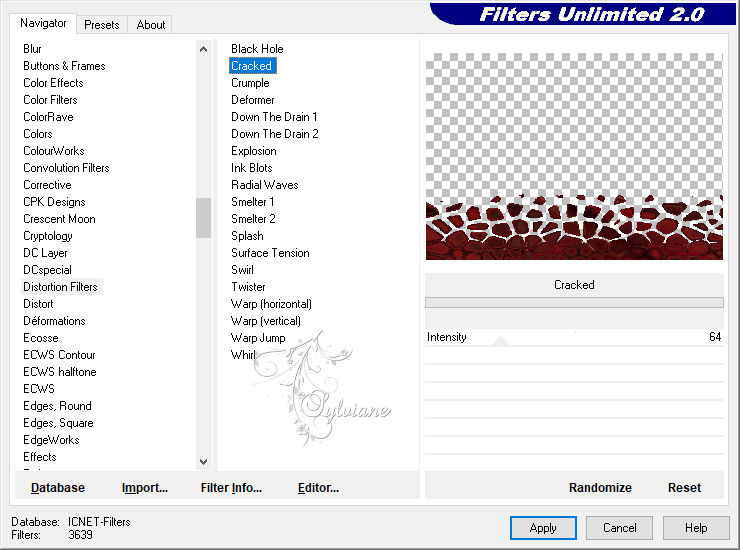
Task: Choose Down The Drain 1 filter
Action: (274, 117)
